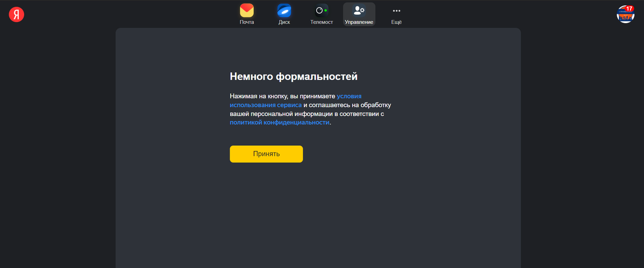Launch Телемост video meeting icon
The image size is (644, 268).
coord(321,14)
